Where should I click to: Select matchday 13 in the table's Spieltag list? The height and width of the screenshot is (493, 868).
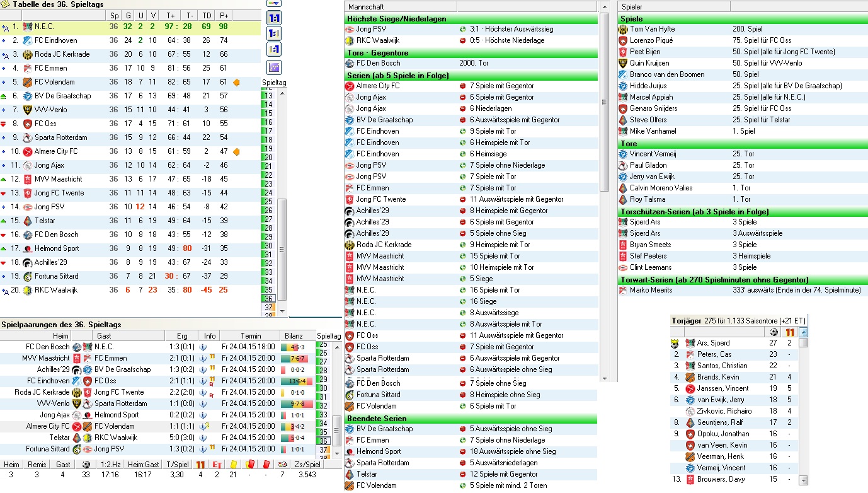[269, 96]
